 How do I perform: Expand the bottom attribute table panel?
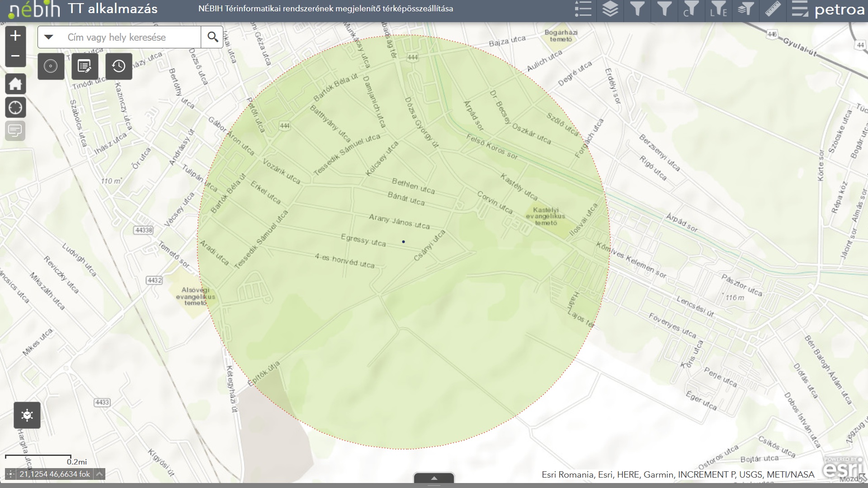[x=434, y=478]
